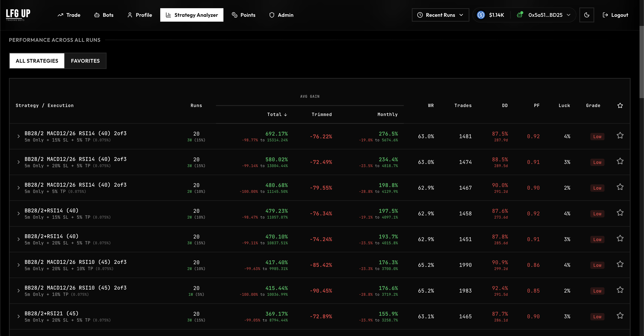Favorite the strategy with 417.40% total
The image size is (644, 336).
coord(620,264)
